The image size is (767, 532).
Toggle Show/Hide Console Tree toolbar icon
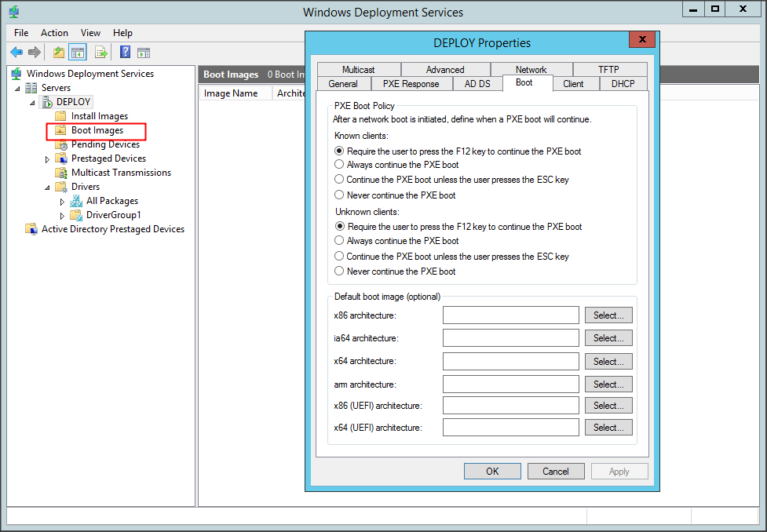[78, 53]
